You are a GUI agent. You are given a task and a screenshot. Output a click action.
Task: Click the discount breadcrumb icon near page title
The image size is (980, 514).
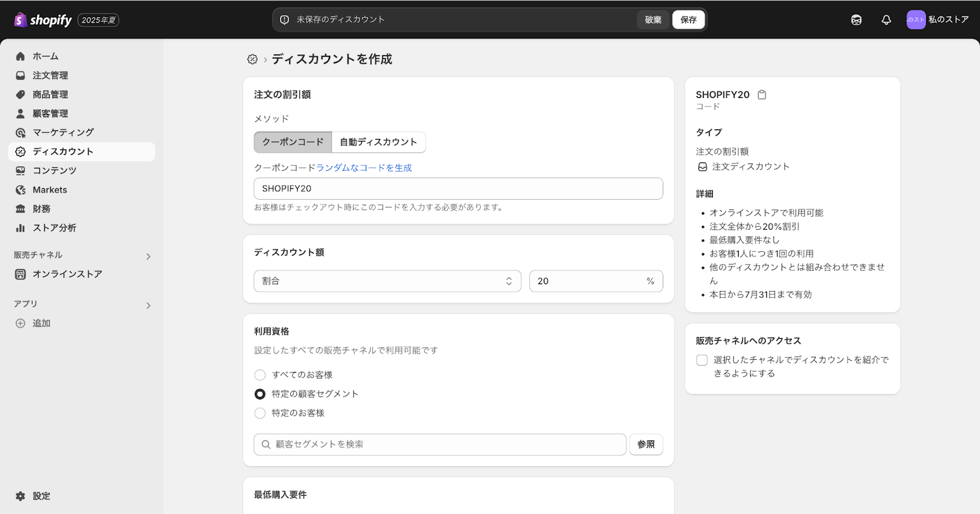[x=252, y=59]
